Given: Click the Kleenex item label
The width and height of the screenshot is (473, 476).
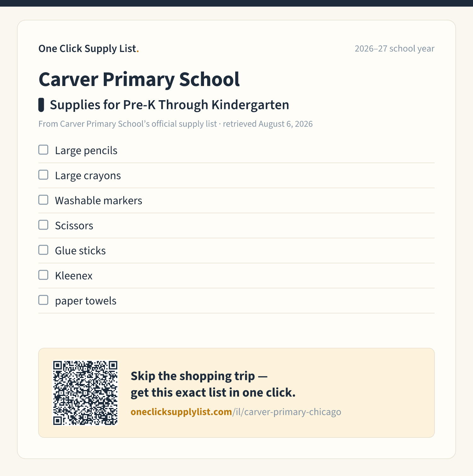Looking at the screenshot, I should 73,276.
